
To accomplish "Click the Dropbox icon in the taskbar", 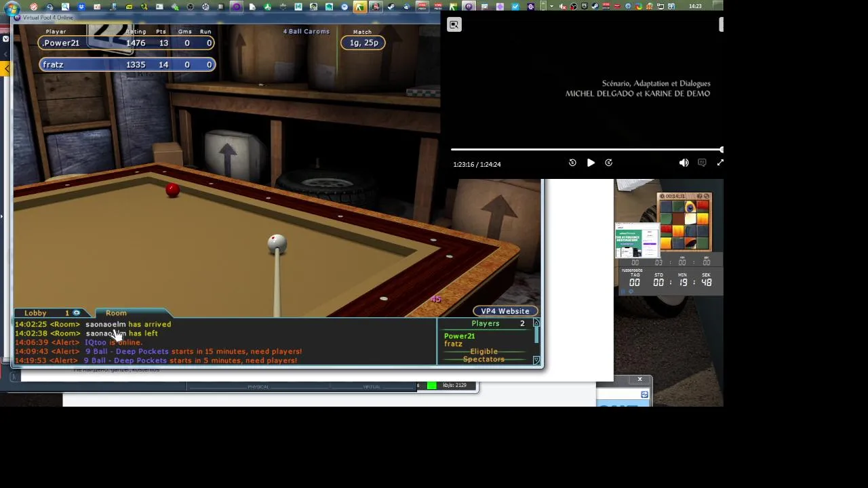I will click(81, 7).
